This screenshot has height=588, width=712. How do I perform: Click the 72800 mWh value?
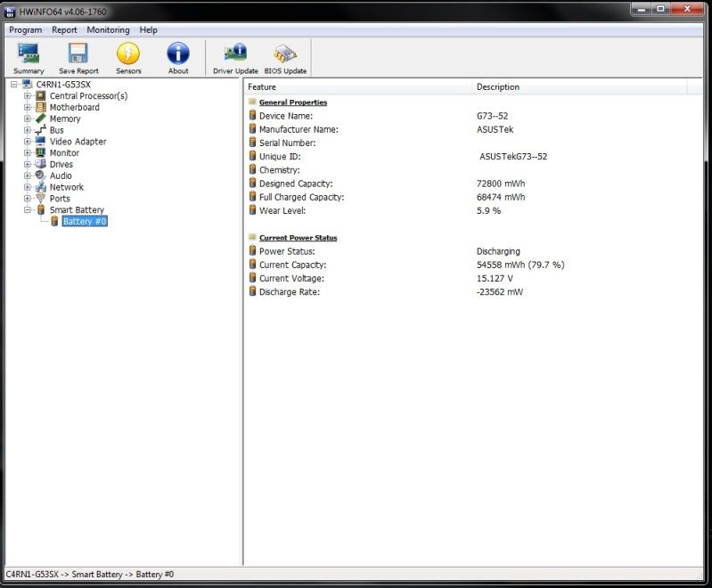(x=501, y=184)
